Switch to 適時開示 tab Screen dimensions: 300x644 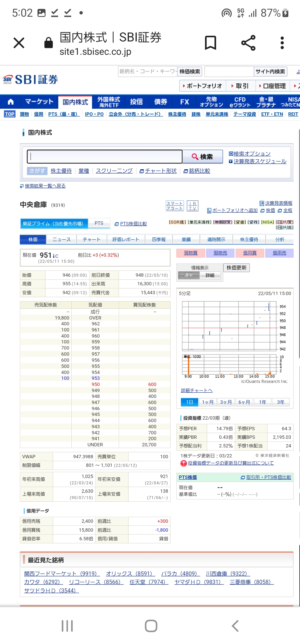[216, 239]
